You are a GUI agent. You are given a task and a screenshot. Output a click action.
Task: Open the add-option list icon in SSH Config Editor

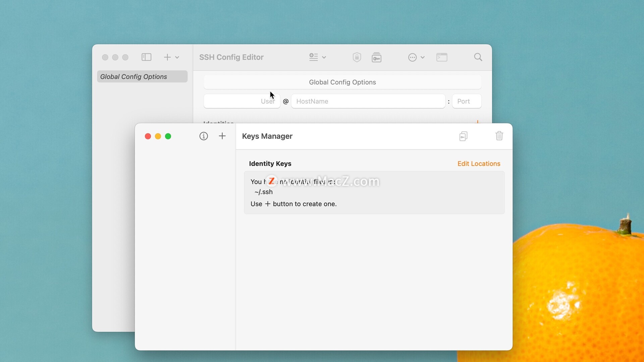pos(314,57)
